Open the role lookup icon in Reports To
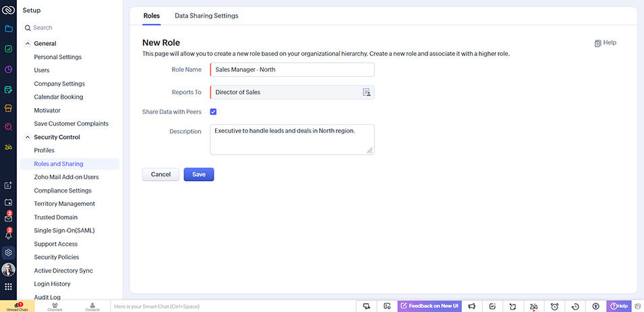Screen dimensions: 644x312 point(366,92)
